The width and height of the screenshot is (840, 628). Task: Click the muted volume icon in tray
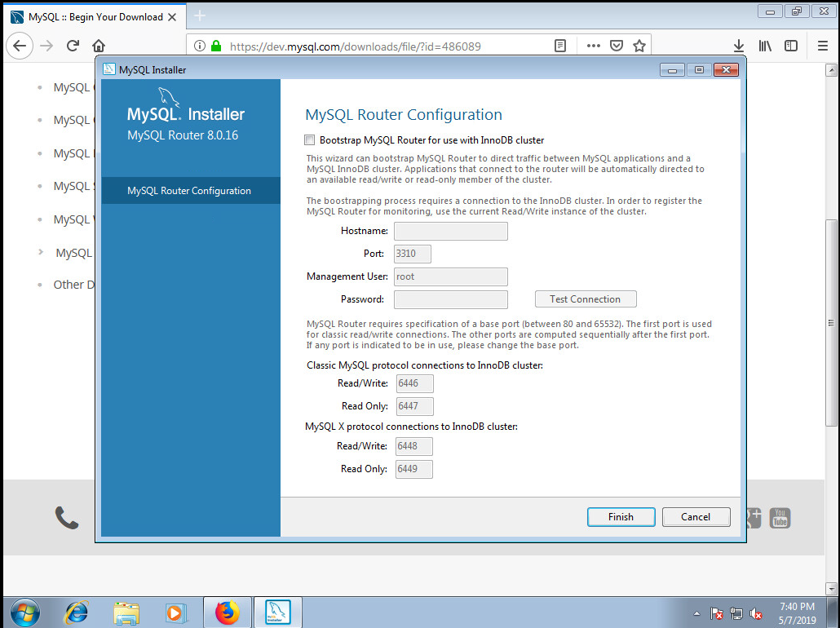756,613
